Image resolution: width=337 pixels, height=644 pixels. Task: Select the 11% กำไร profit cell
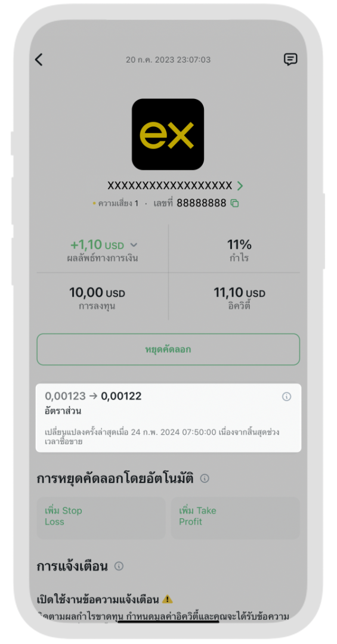click(239, 251)
